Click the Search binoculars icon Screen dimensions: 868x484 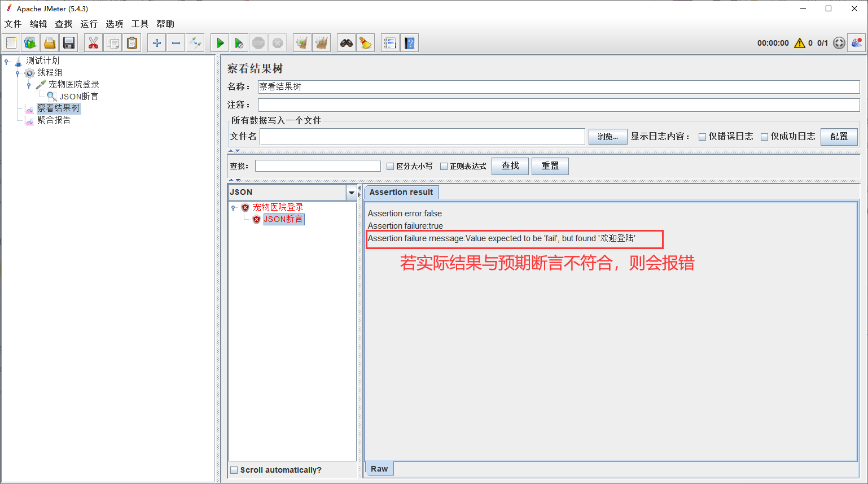pyautogui.click(x=347, y=43)
